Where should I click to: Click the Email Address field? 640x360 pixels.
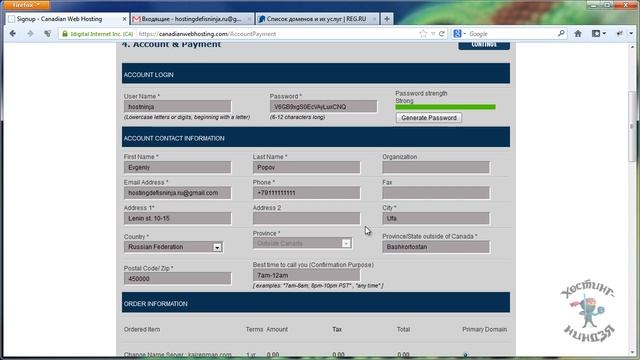177,193
